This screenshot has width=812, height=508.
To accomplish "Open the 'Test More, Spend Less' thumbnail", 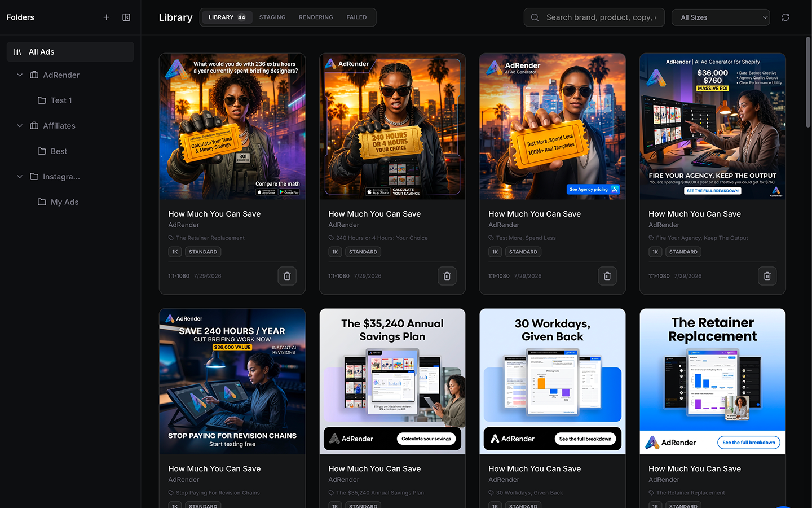I will click(553, 126).
